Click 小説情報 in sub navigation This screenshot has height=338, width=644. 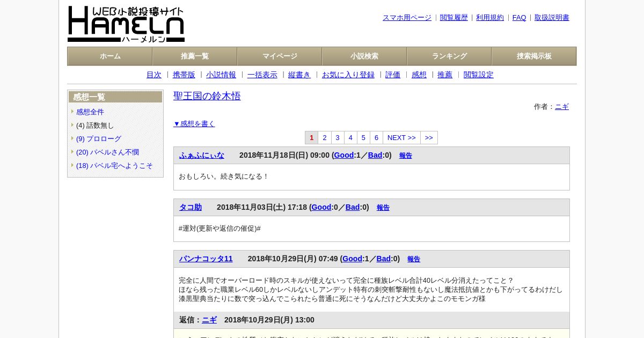pos(221,75)
